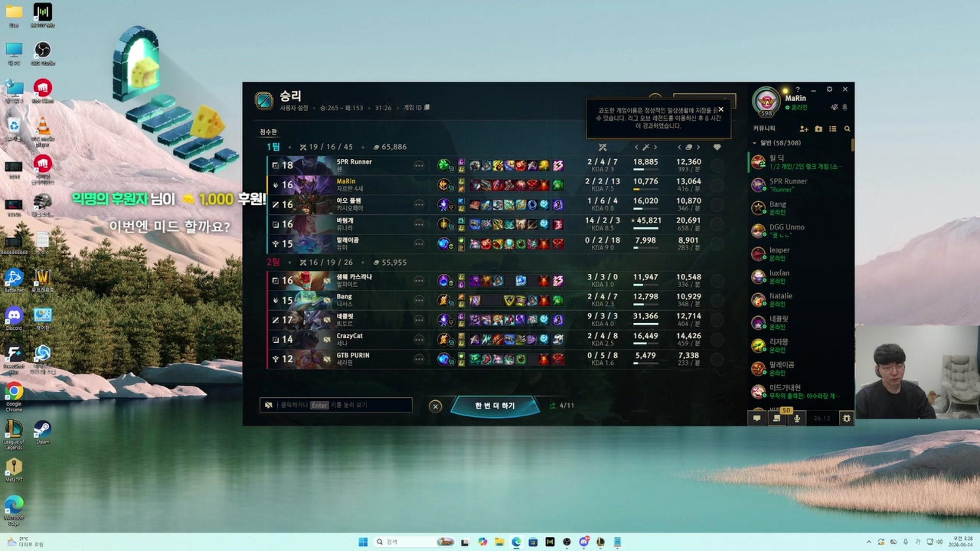
Task: Open MaRin's profile avatar
Action: 766,102
